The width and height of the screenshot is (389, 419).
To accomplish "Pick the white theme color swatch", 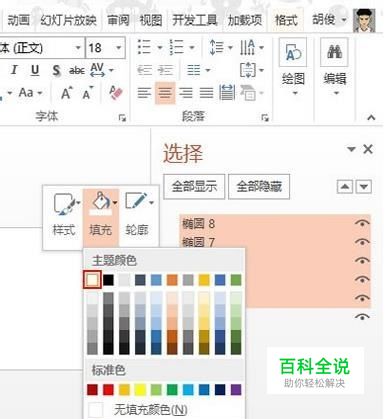I will click(x=92, y=280).
